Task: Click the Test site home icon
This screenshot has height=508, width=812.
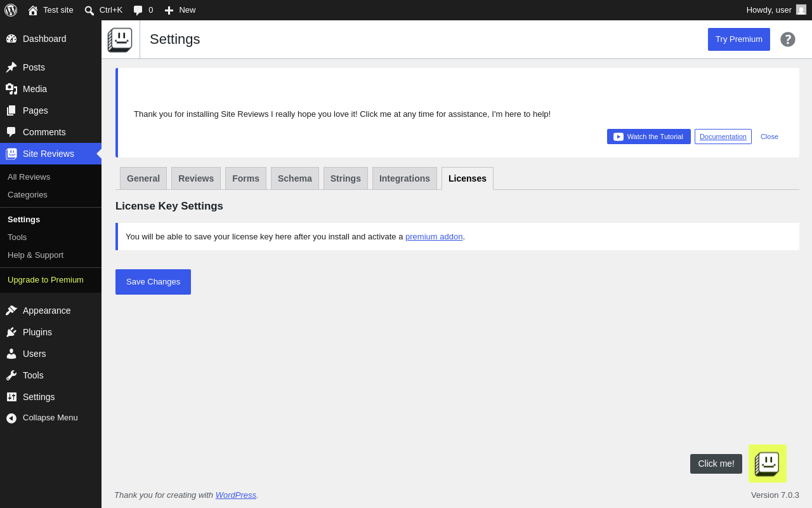Action: coord(33,10)
